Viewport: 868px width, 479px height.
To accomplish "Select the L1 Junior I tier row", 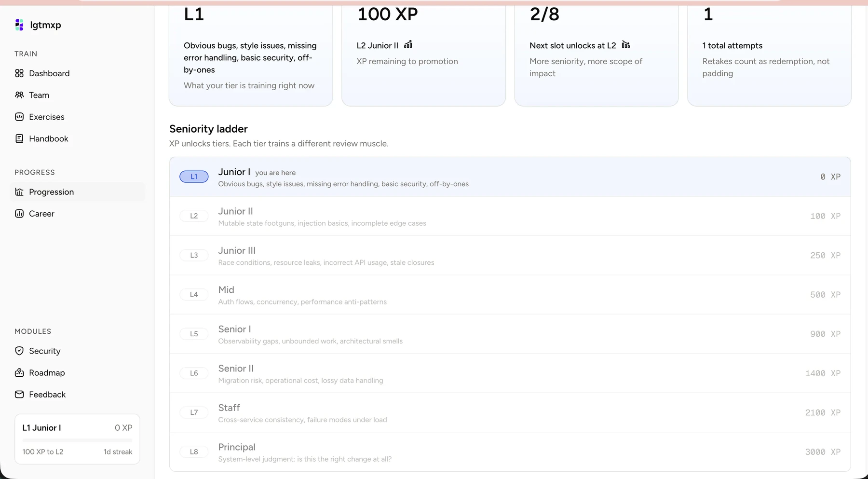I will (x=510, y=177).
